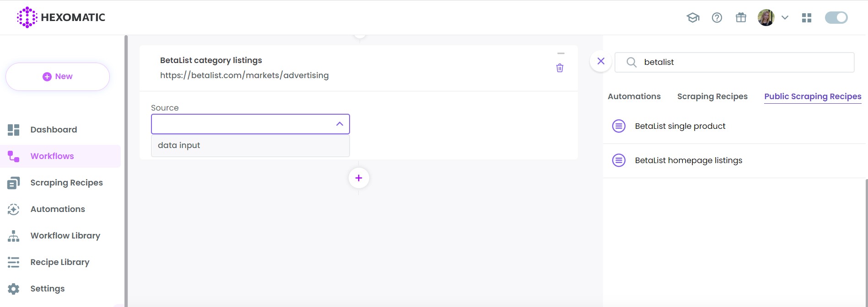Open Workflow Library from the sidebar
Viewport: 868px width, 307px height.
coord(65,235)
